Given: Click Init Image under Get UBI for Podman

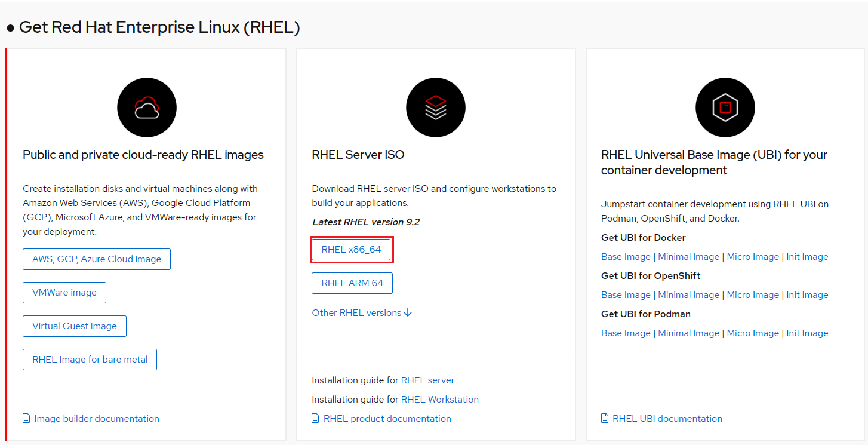Looking at the screenshot, I should pyautogui.click(x=807, y=333).
